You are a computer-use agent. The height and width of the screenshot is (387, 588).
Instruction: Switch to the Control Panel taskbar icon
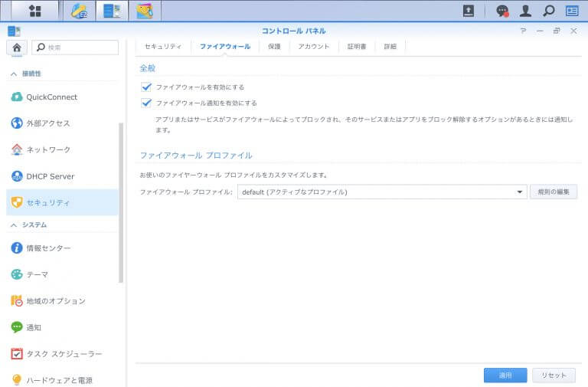pyautogui.click(x=112, y=11)
